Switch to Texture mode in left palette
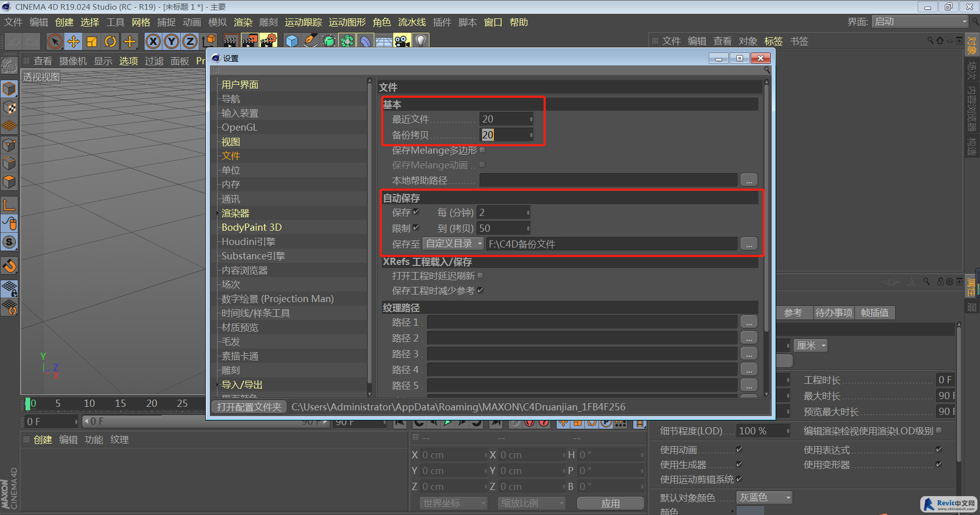 (x=9, y=108)
